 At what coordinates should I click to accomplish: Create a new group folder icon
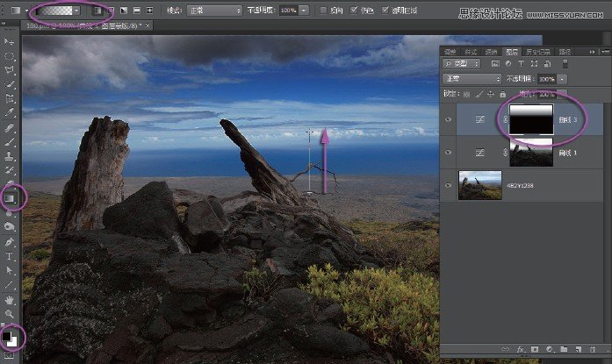(564, 349)
